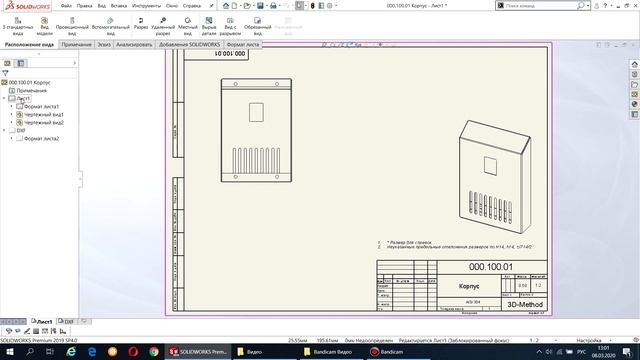Switch to the Эскиз tab
Screen dimensions: 640x360
pyautogui.click(x=104, y=44)
